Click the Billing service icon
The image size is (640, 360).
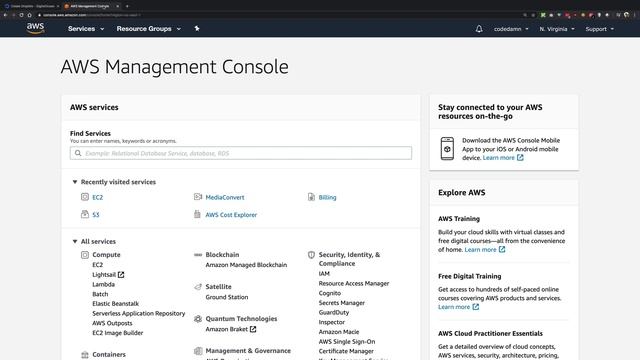click(x=311, y=197)
